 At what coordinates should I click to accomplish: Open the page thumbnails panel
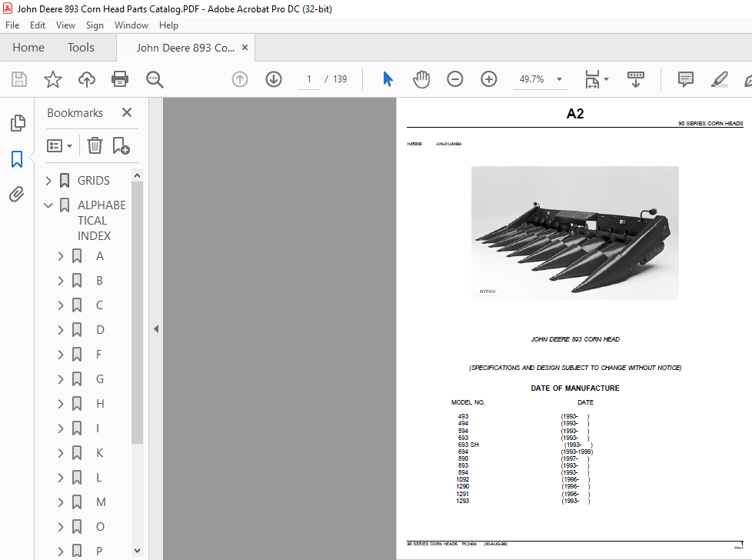(x=18, y=123)
